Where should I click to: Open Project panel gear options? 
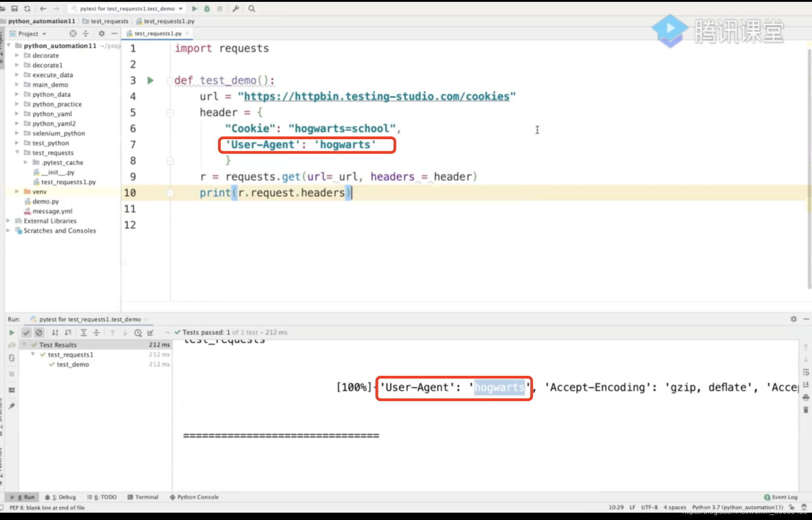coord(102,34)
